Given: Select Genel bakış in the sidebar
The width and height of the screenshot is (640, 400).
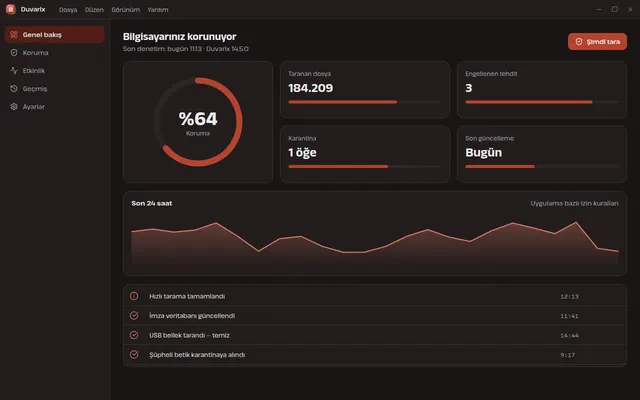Looking at the screenshot, I should pos(55,35).
